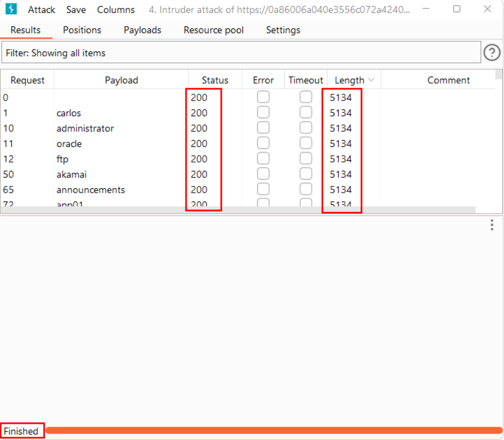Click the Burp Intruder lightning logo icon
The width and height of the screenshot is (504, 440).
[x=11, y=9]
